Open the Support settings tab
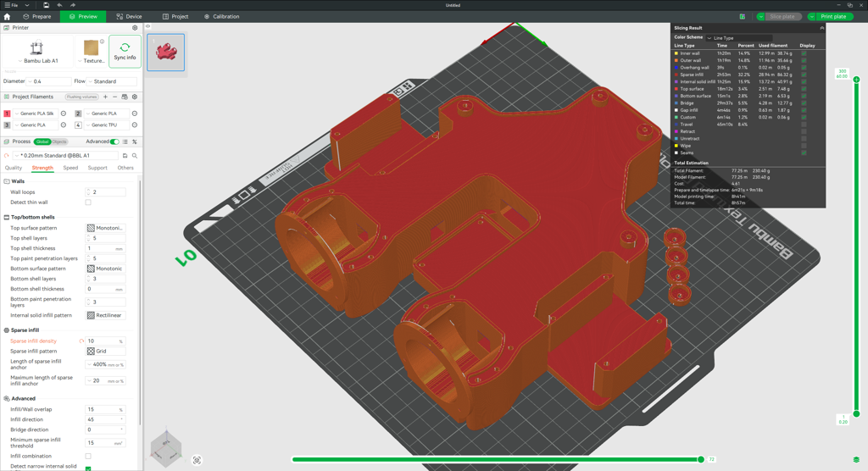 [97, 168]
